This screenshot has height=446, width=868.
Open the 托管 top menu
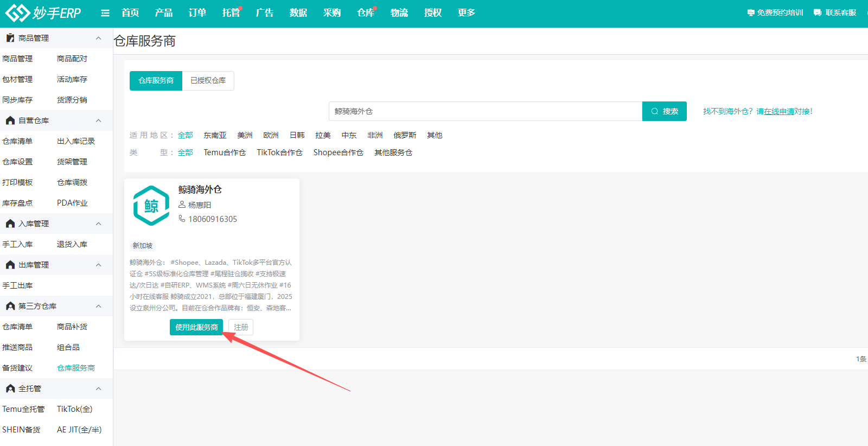[231, 13]
